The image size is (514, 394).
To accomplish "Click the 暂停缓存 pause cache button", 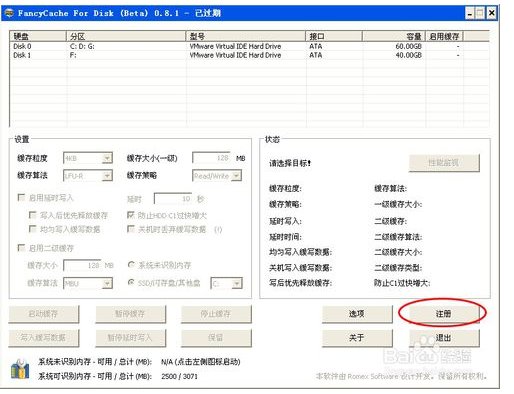I will pyautogui.click(x=130, y=314).
